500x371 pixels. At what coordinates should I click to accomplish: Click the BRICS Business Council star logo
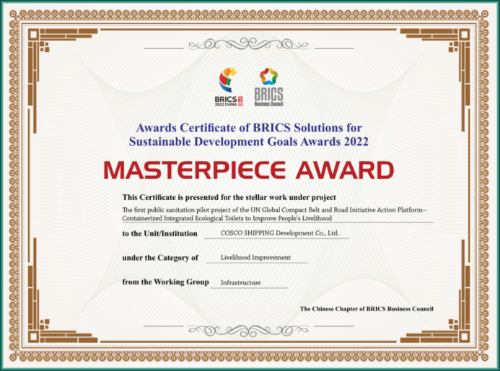tap(269, 87)
